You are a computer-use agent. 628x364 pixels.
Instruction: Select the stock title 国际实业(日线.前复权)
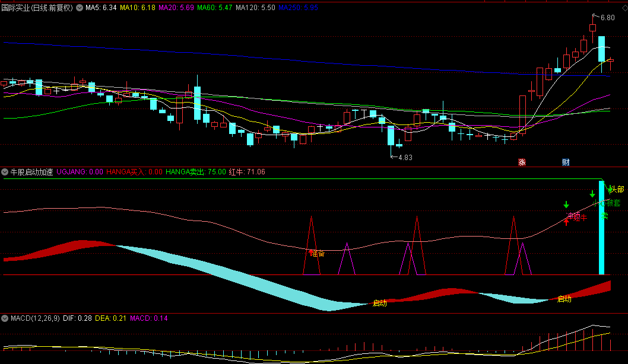pos(37,8)
